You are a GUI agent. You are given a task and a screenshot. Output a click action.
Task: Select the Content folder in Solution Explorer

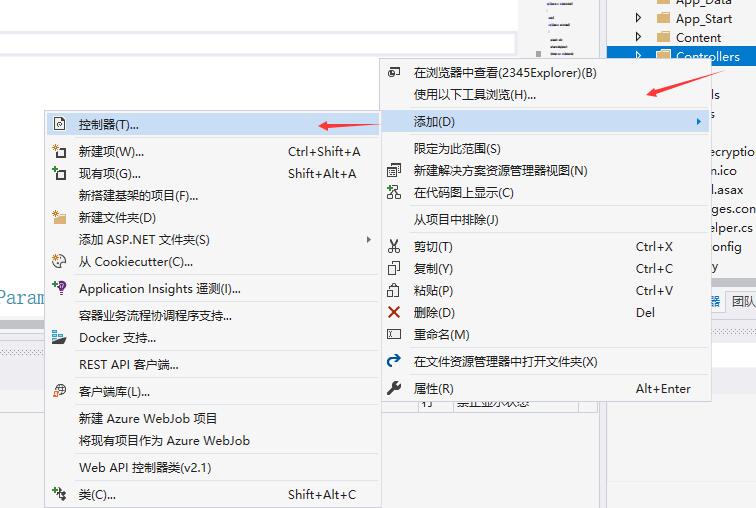(x=698, y=38)
